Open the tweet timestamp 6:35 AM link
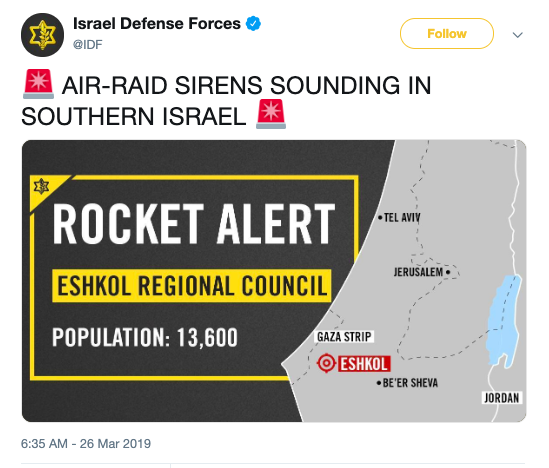This screenshot has width=549, height=468. (86, 443)
